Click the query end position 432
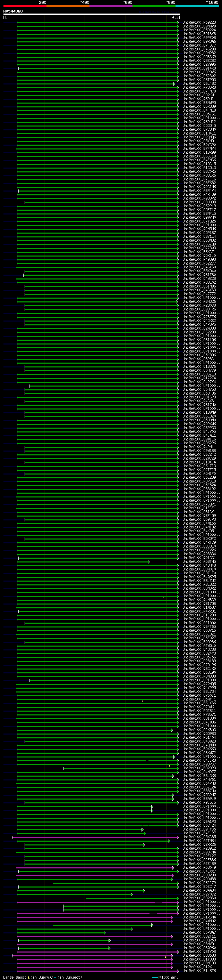Screen dimensions: 222x980 175,17
